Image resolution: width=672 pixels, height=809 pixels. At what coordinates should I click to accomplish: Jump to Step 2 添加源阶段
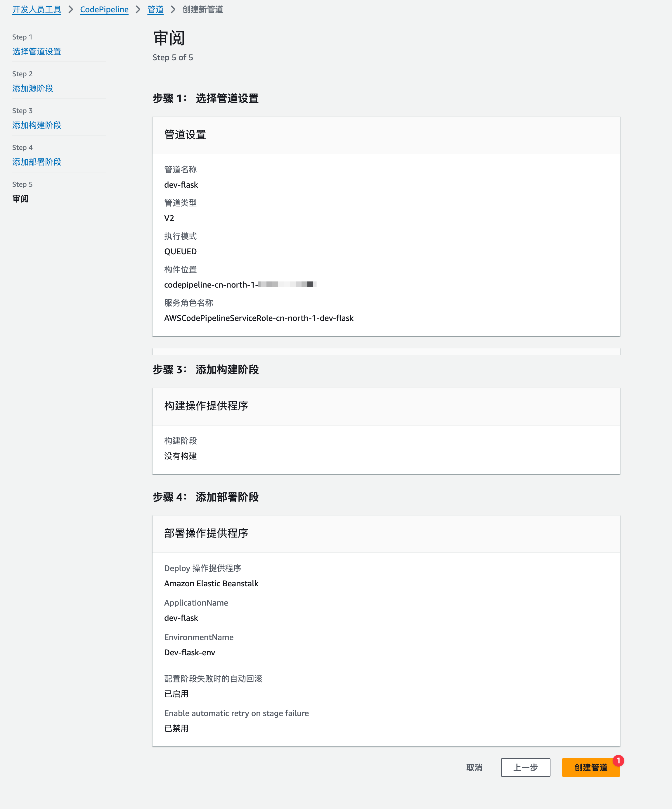pos(33,88)
